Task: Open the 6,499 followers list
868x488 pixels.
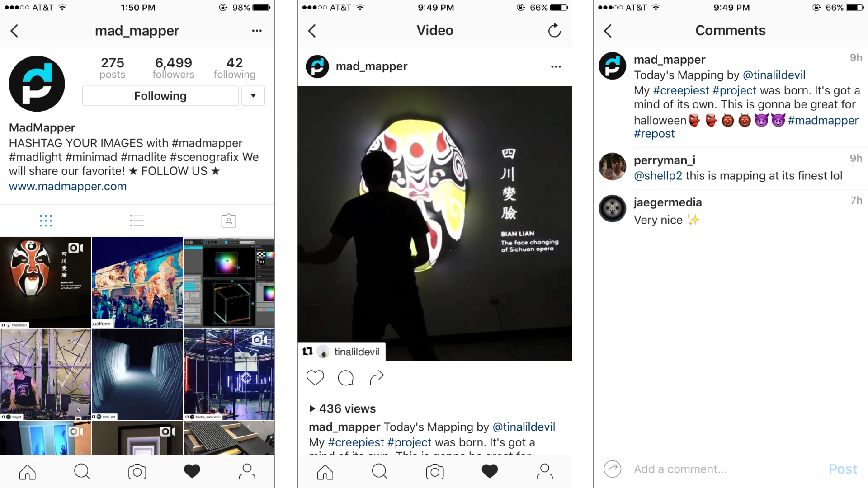Action: 173,68
